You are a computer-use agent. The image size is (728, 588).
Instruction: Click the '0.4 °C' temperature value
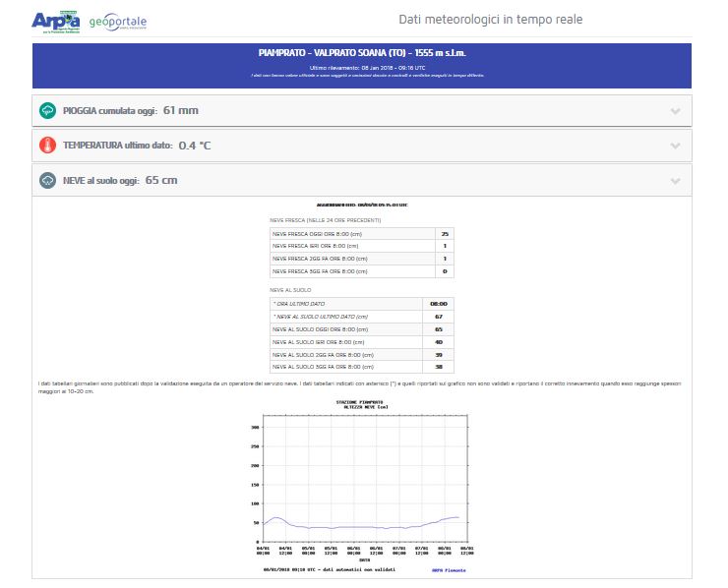[x=195, y=146]
